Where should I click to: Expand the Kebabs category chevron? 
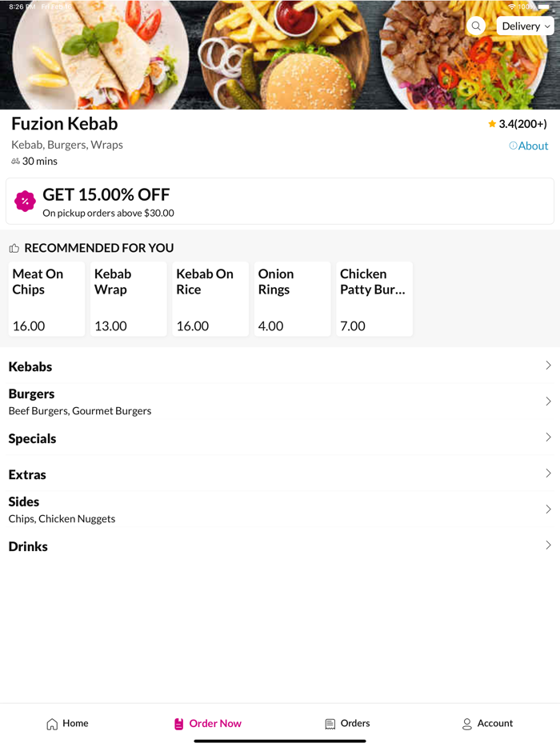tap(549, 366)
